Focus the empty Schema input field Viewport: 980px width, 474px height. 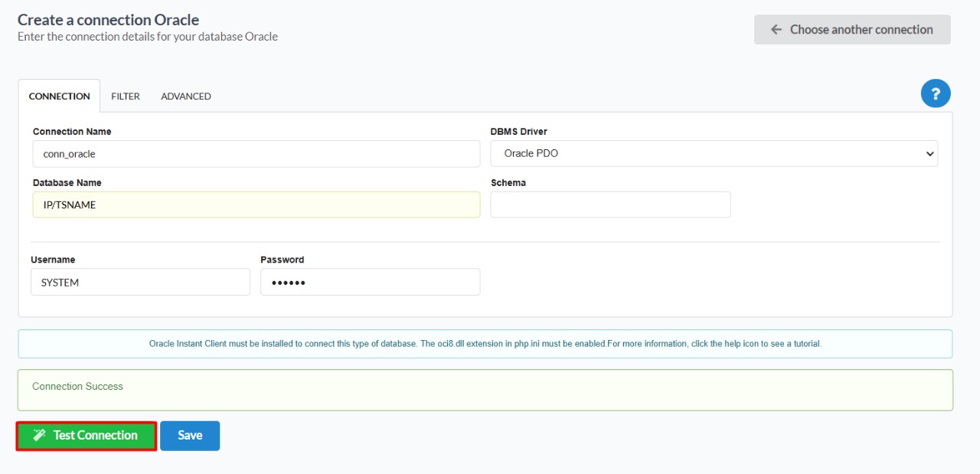coord(610,205)
